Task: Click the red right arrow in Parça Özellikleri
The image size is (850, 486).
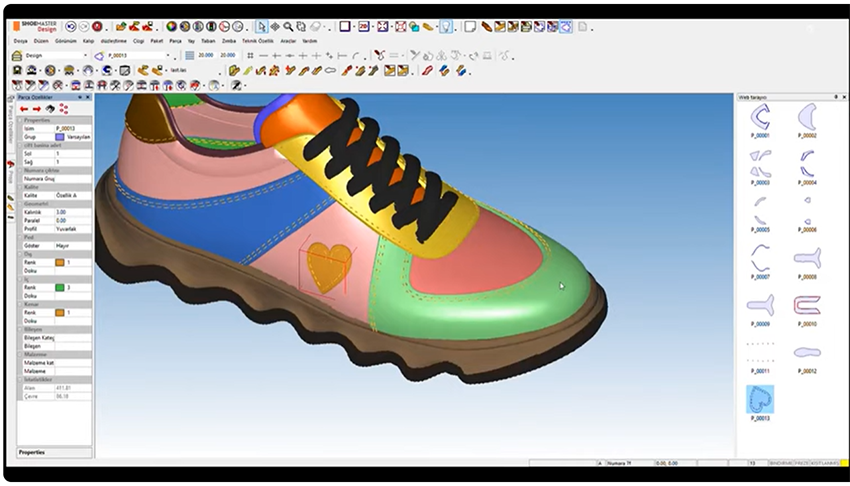Action: pos(36,108)
